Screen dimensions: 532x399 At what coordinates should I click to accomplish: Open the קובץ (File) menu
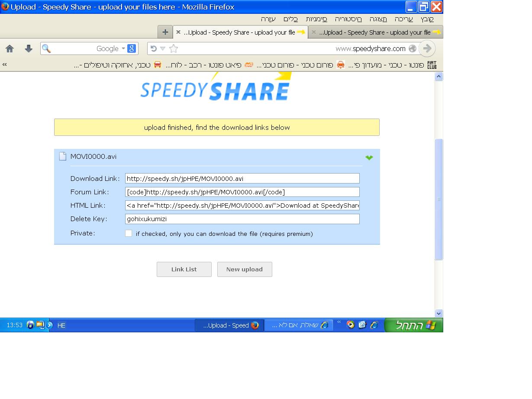(x=427, y=19)
